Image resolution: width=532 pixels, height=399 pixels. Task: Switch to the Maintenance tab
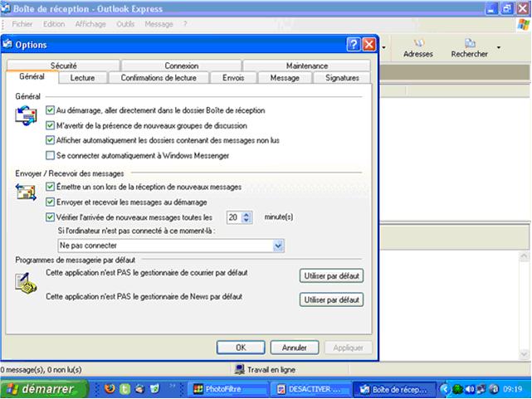tap(307, 66)
